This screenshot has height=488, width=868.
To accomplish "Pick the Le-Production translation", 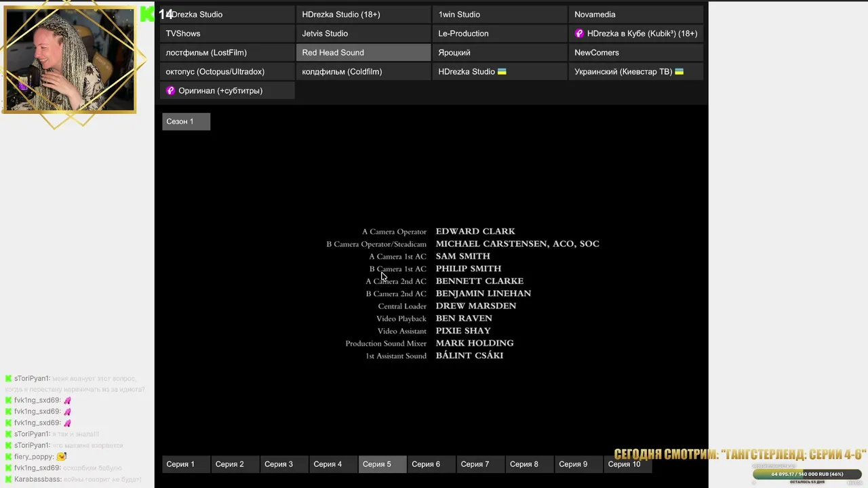I will pos(500,33).
